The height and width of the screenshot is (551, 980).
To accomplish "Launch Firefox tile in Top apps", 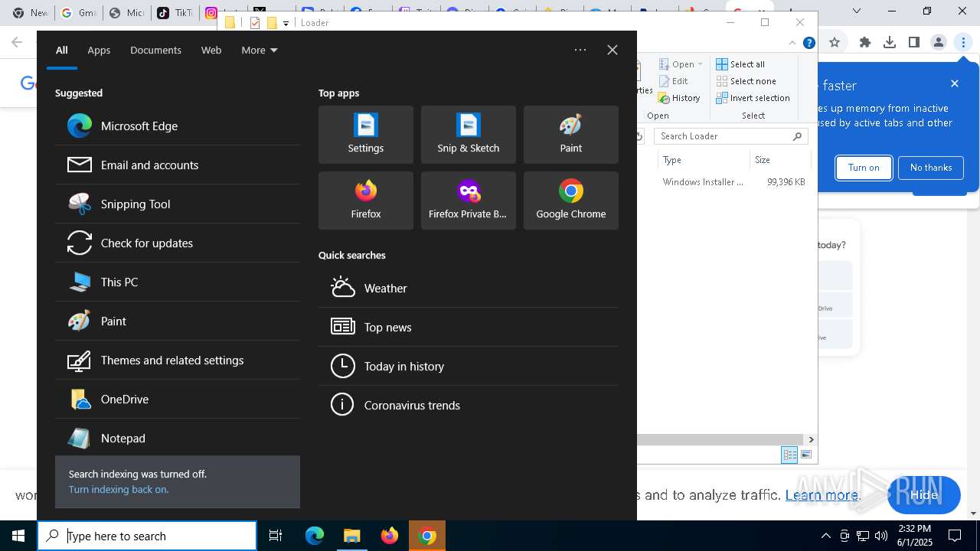I will coord(366,201).
